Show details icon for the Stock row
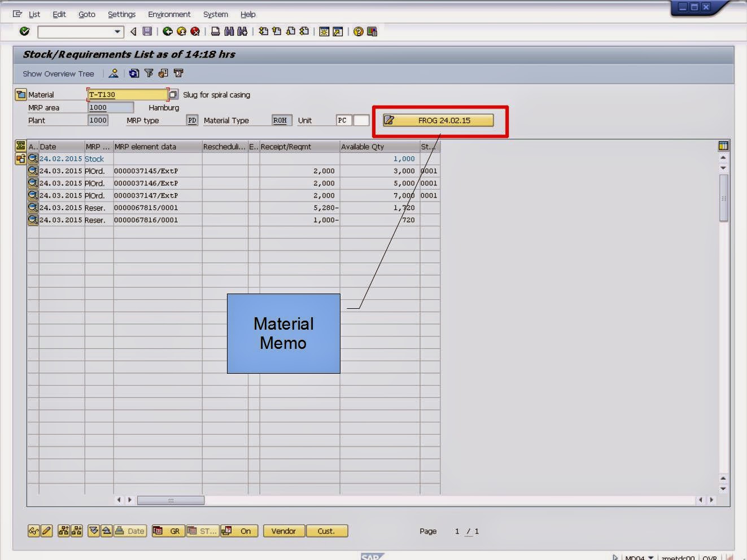The width and height of the screenshot is (747, 560). pos(33,159)
